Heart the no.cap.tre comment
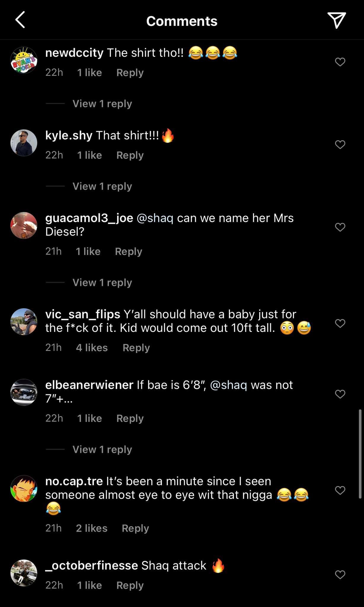This screenshot has height=607, width=364. (x=340, y=491)
